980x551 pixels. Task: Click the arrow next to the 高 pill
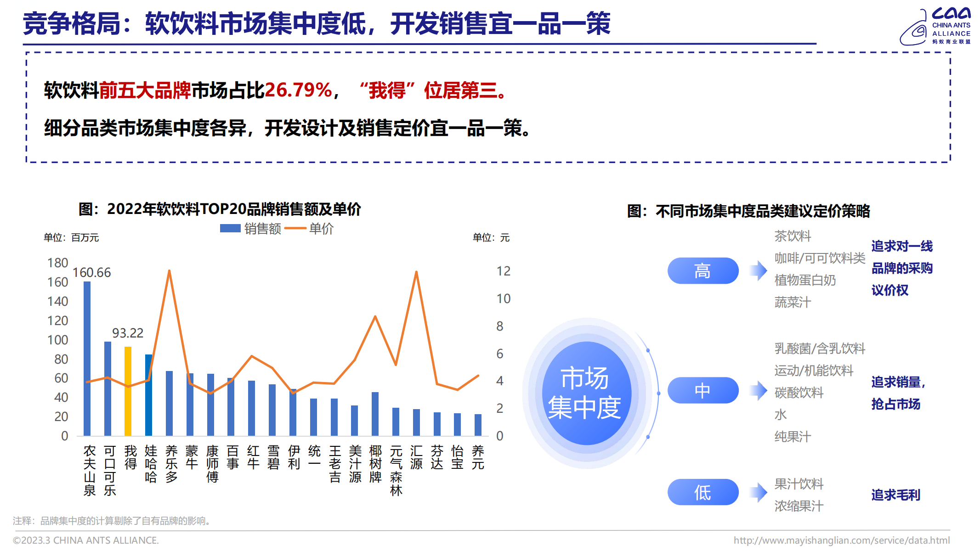click(x=759, y=270)
